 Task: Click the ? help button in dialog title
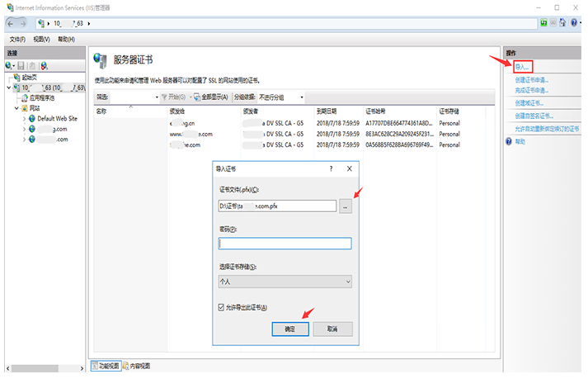click(x=331, y=168)
